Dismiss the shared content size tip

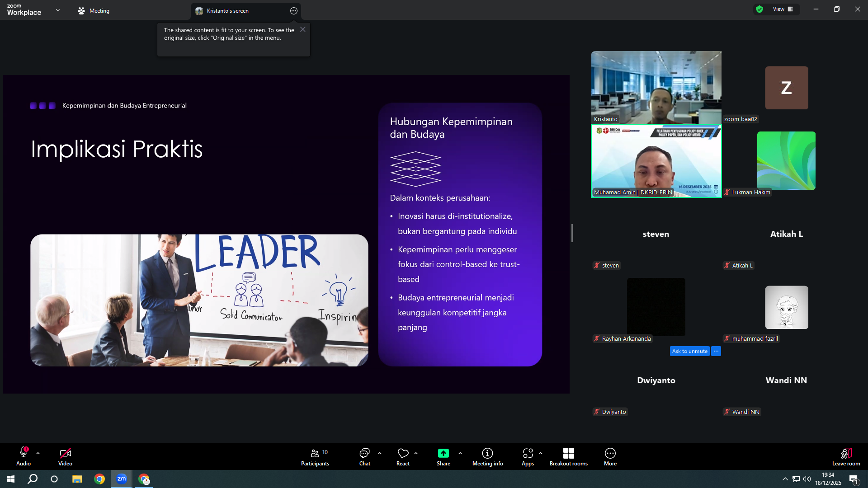[x=303, y=29]
